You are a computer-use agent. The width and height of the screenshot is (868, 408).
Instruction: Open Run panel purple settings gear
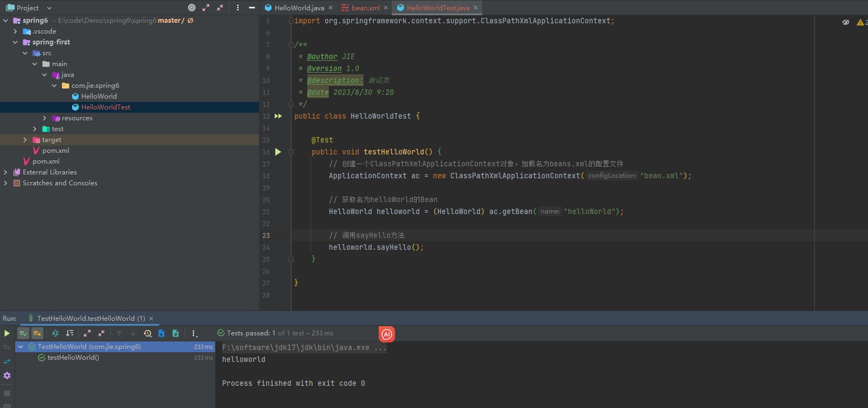[x=7, y=375]
